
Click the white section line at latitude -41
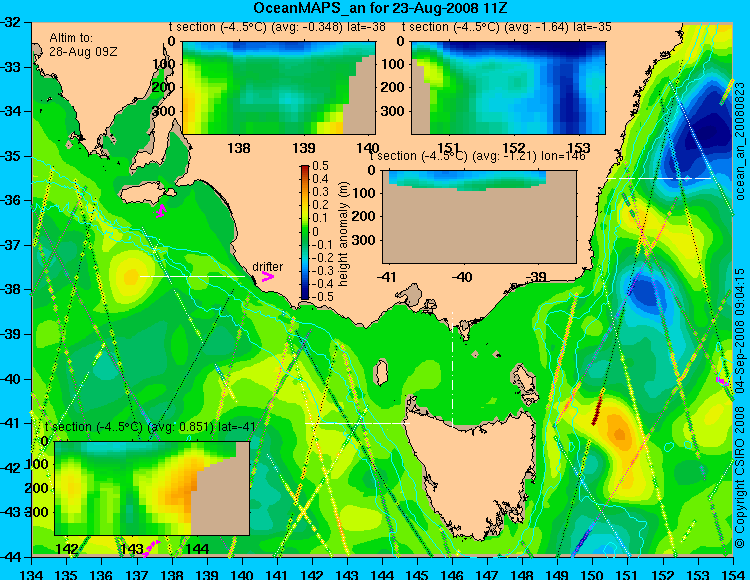pos(357,423)
